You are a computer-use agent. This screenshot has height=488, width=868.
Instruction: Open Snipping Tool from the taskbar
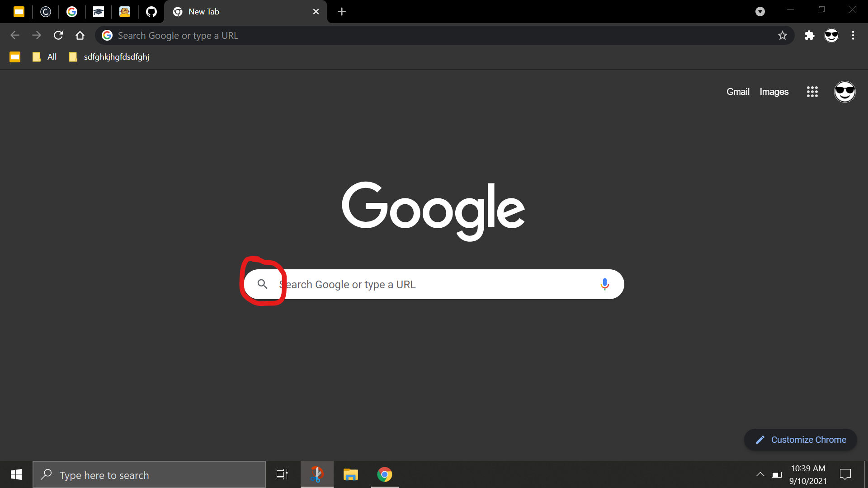pyautogui.click(x=317, y=474)
